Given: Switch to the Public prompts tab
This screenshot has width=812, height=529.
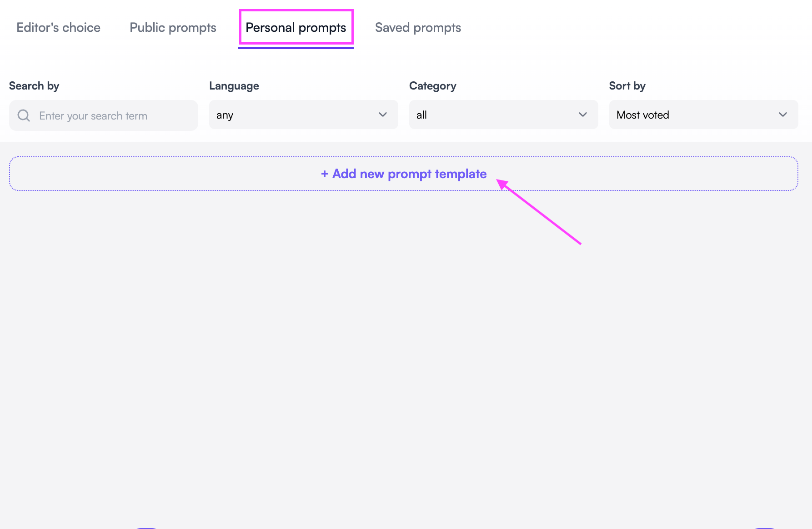Looking at the screenshot, I should click(173, 27).
